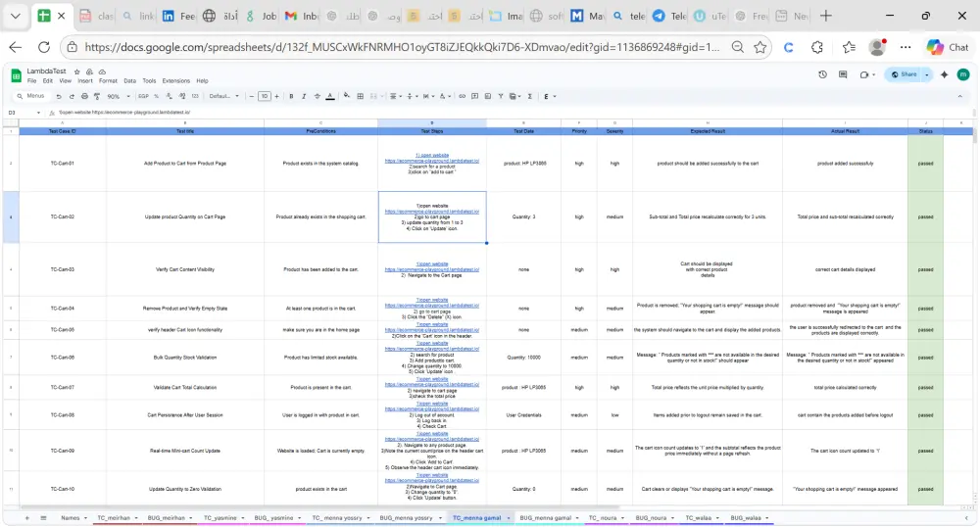Go back in the browser
Screen dimensions: 980x527
(x=15, y=47)
